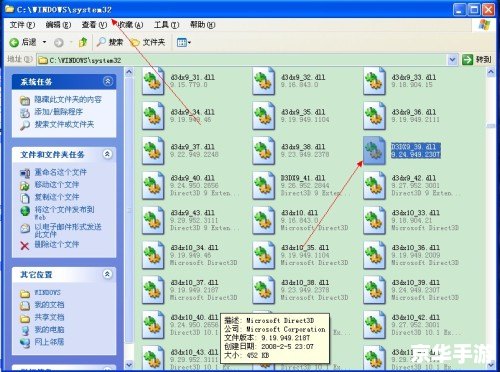Collapse the 其它位置 panel

point(107,274)
